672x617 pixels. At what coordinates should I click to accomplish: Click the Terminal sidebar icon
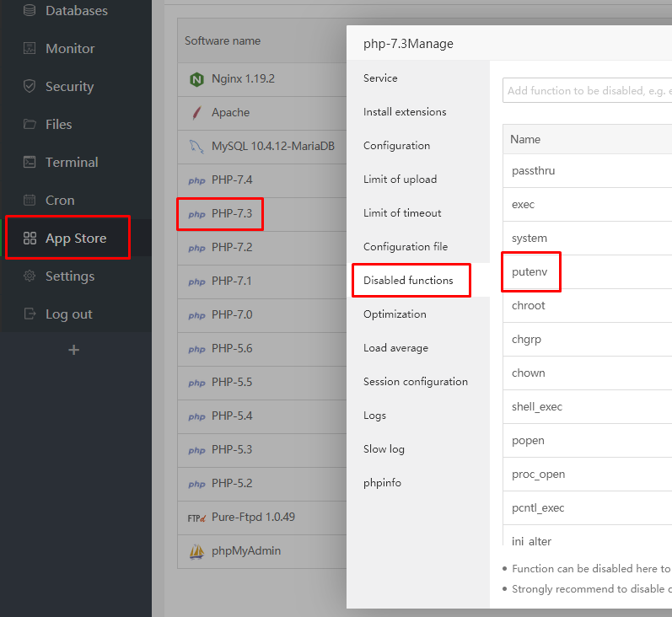(x=30, y=162)
